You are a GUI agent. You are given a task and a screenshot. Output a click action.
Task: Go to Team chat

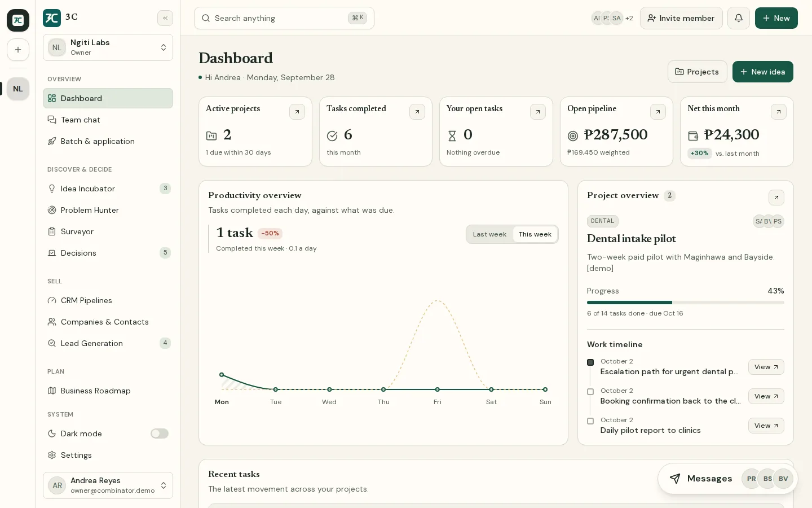[108, 120]
